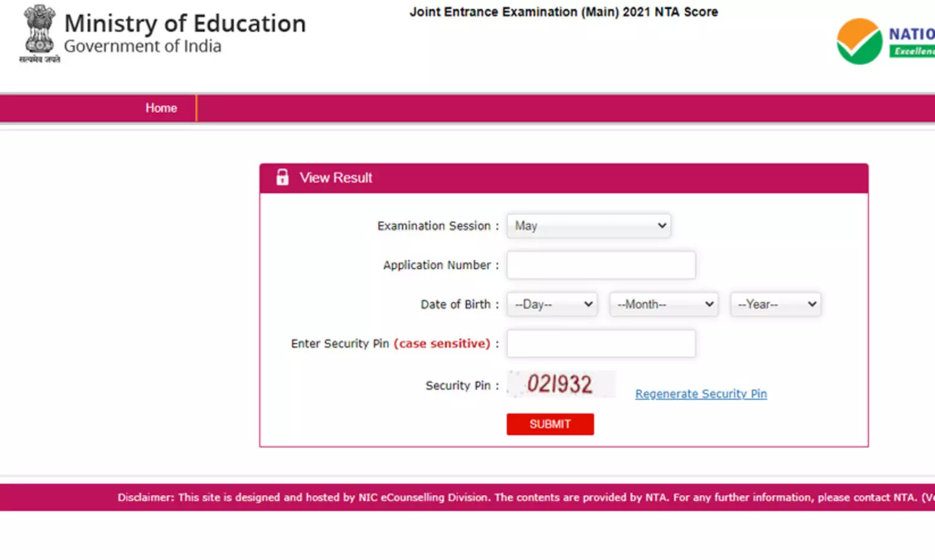Open the Day dropdown for Date of Birth
The width and height of the screenshot is (935, 560).
[x=552, y=305]
